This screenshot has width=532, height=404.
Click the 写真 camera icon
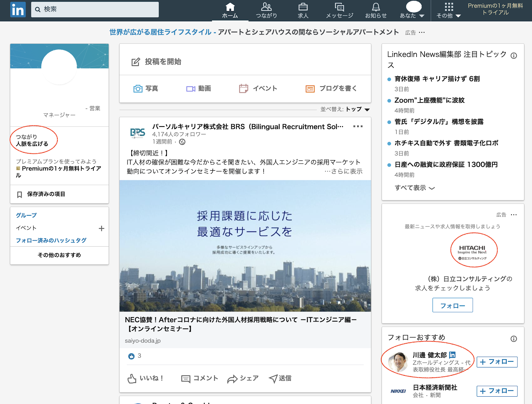tap(138, 89)
